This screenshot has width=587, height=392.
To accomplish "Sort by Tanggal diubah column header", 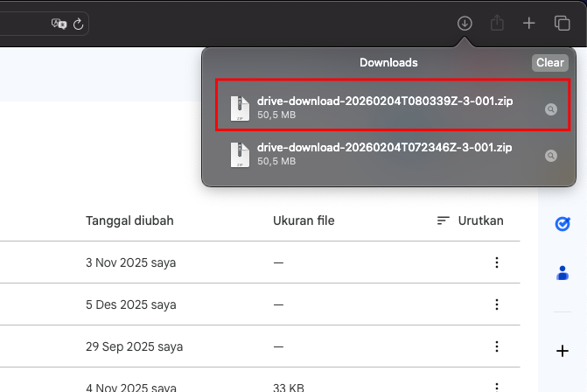I will [129, 220].
